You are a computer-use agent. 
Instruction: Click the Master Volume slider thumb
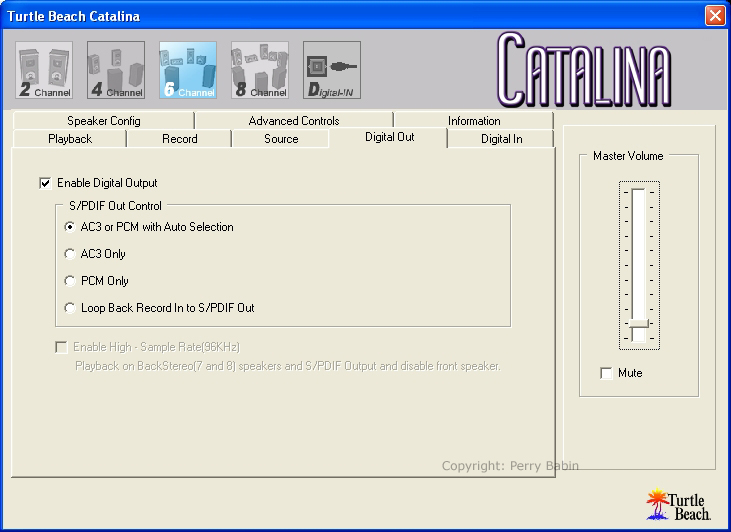point(639,323)
